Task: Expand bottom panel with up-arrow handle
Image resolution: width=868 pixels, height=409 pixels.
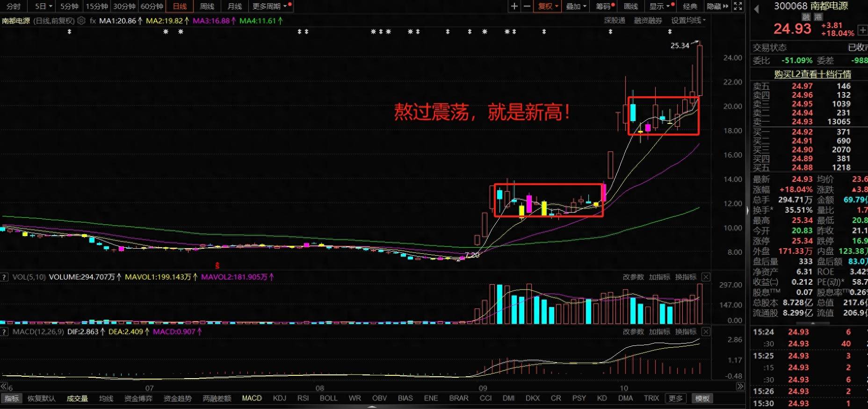Action: [x=372, y=407]
